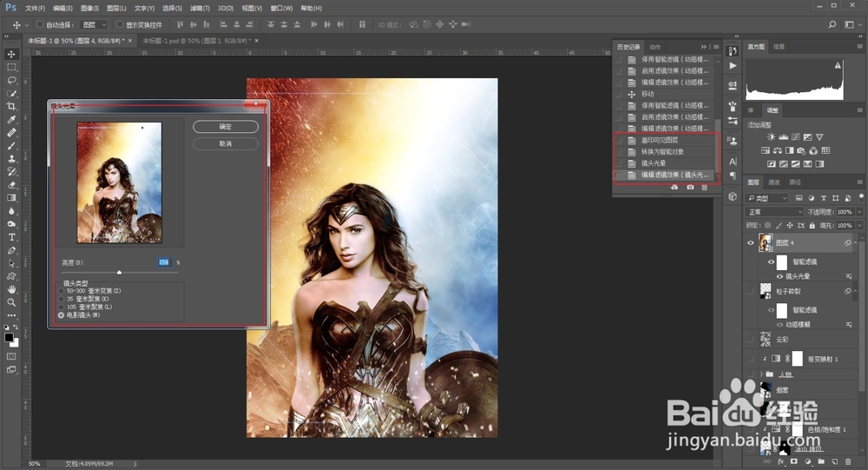Hide 图层 4 layer visibility
Image resolution: width=868 pixels, height=470 pixels.
pyautogui.click(x=751, y=242)
